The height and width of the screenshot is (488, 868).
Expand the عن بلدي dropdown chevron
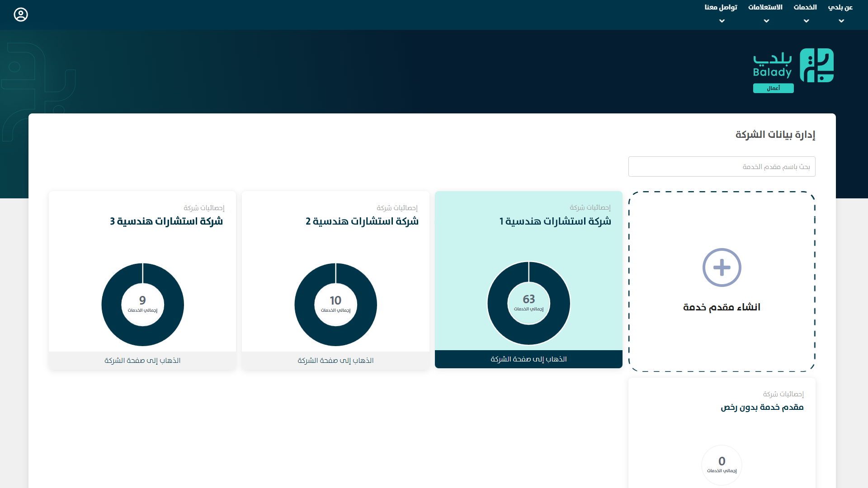pos(841,21)
